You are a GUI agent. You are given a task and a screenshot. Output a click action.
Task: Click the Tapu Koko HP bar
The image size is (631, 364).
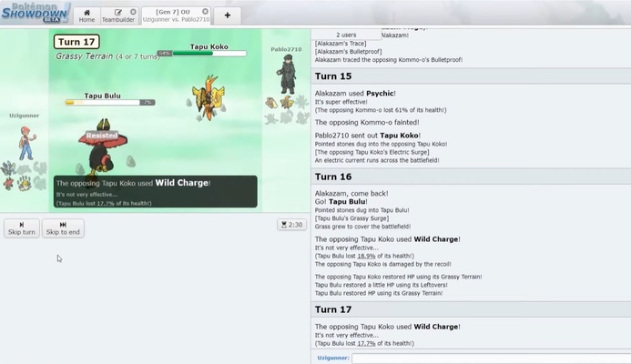202,53
